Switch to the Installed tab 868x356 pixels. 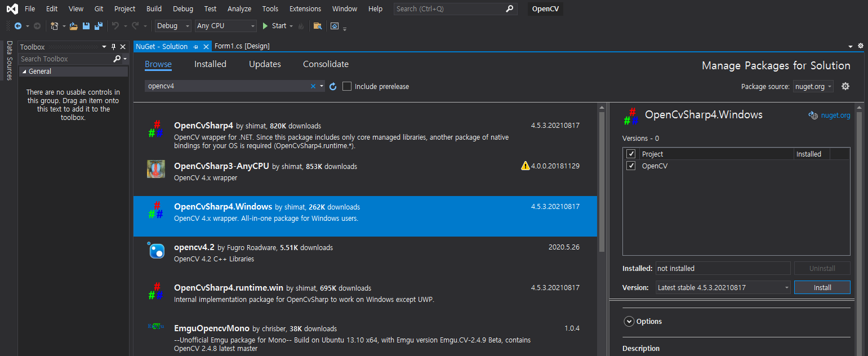210,64
